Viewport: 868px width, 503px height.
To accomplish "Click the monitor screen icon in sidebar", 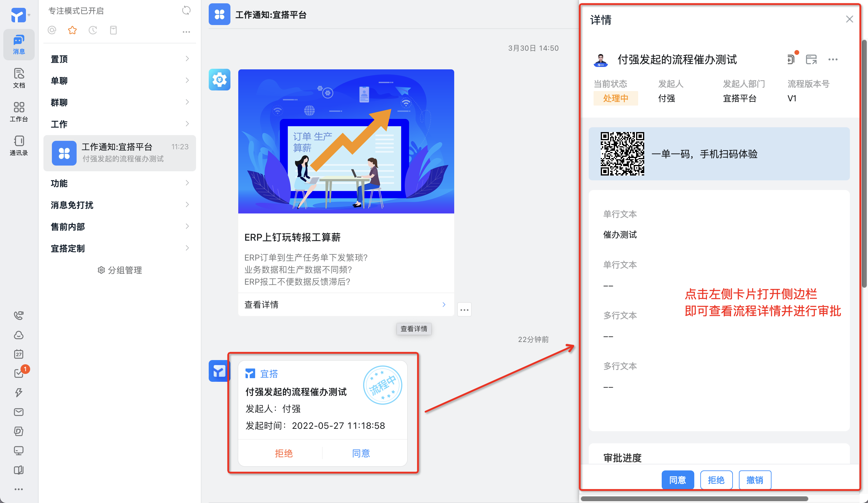I will tap(19, 450).
